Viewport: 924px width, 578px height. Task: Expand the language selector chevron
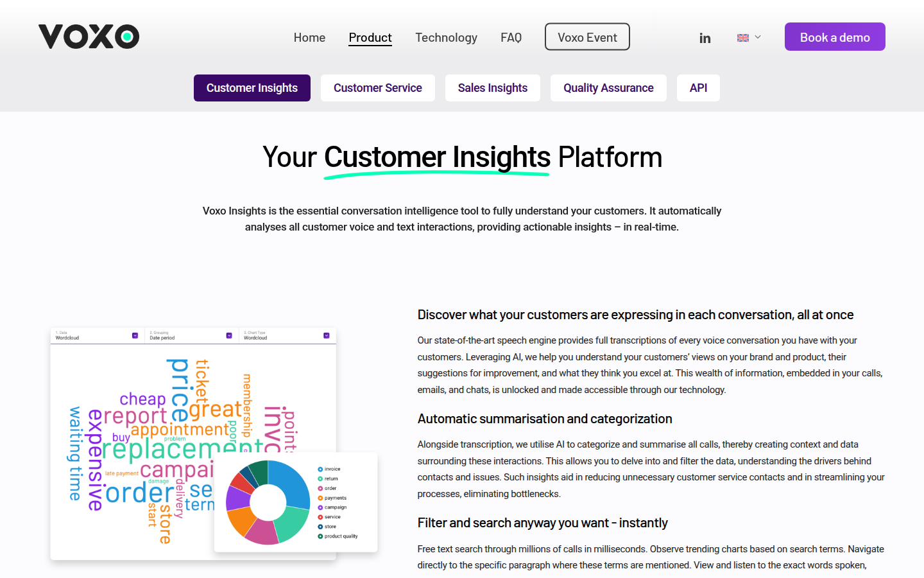click(x=758, y=37)
